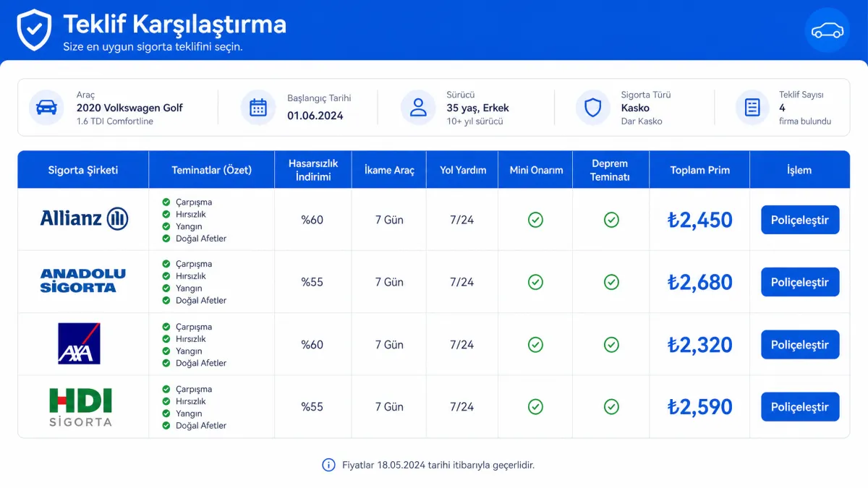Click Çarpışma text in HDI row
868x488 pixels.
194,389
